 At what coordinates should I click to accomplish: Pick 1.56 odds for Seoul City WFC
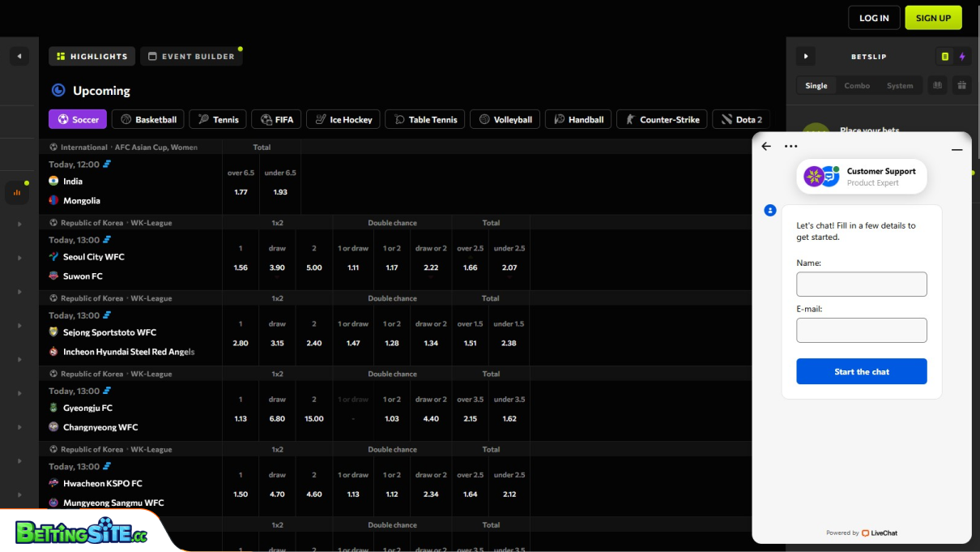point(241,267)
